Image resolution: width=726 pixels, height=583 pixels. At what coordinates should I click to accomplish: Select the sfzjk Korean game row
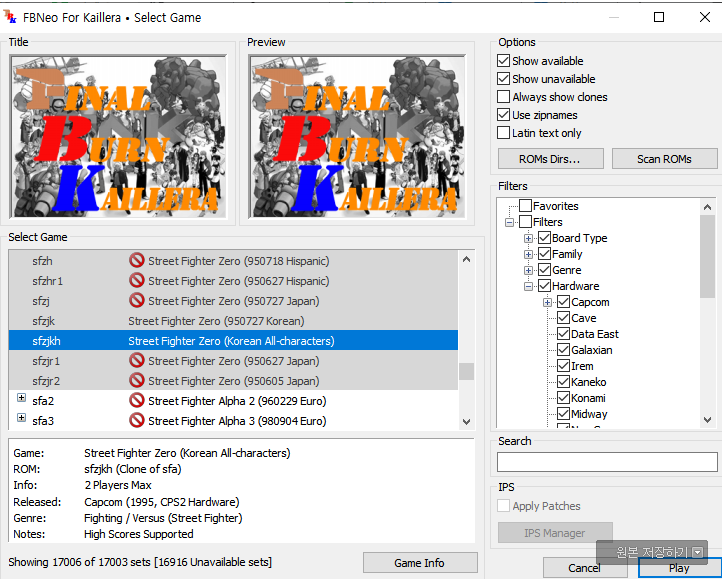(x=233, y=321)
